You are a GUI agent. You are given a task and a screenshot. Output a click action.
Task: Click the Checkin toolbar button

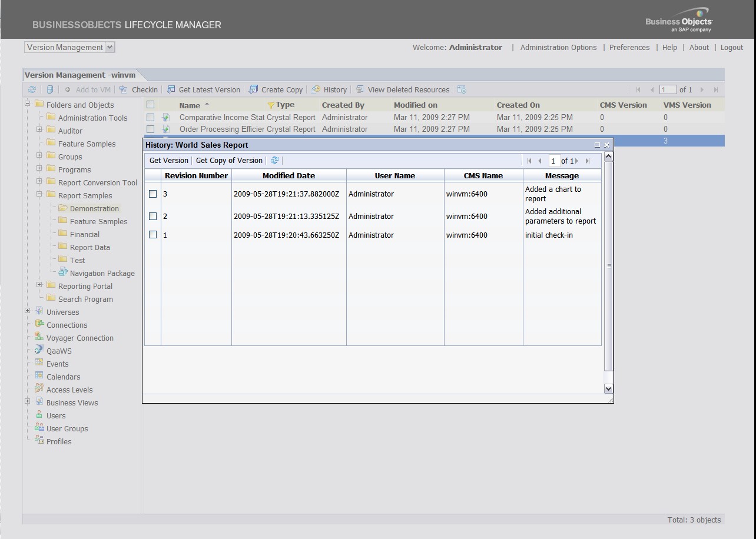coord(139,89)
